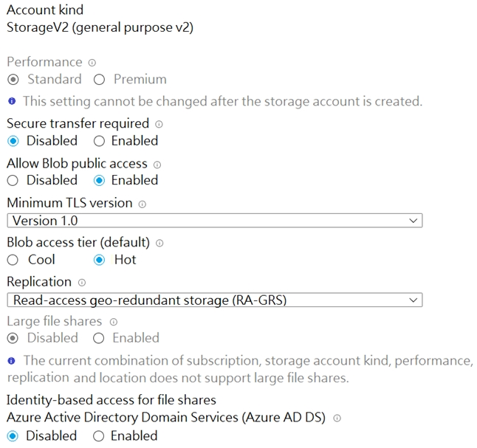Click the info icon beside Performance
Image resolution: width=477 pixels, height=448 pixels.
click(92, 63)
